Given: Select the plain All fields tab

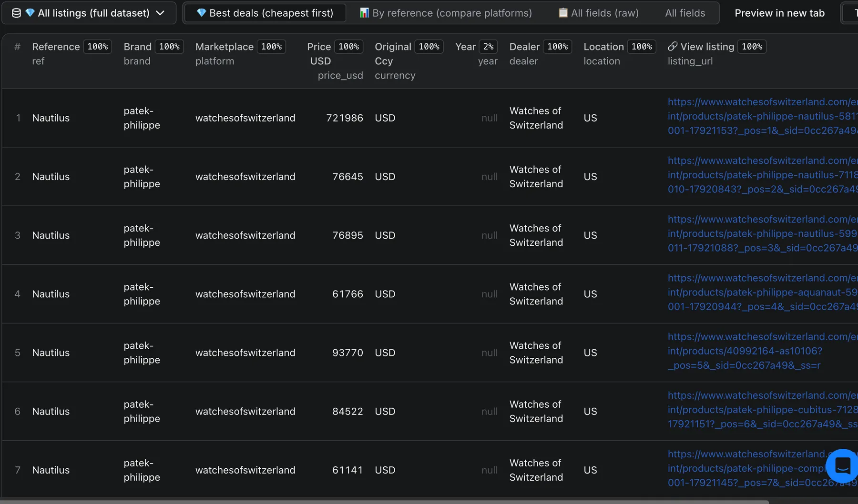Looking at the screenshot, I should click(685, 13).
